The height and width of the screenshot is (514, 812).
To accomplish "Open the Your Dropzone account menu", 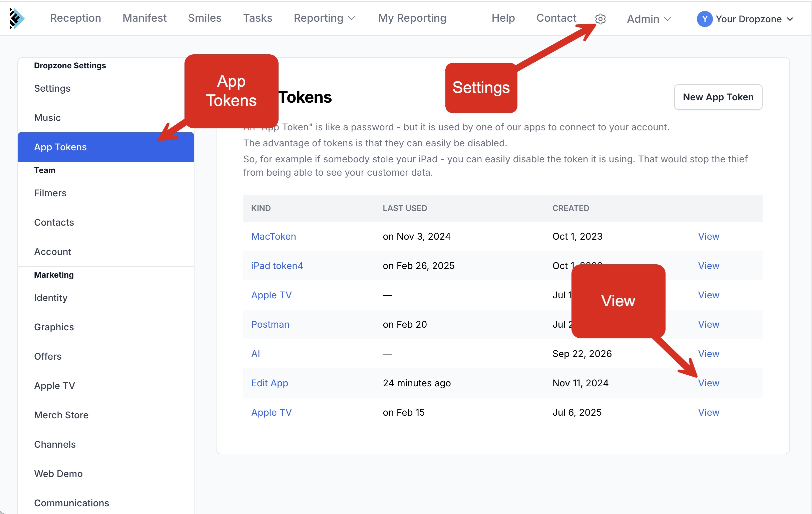I will 745,19.
